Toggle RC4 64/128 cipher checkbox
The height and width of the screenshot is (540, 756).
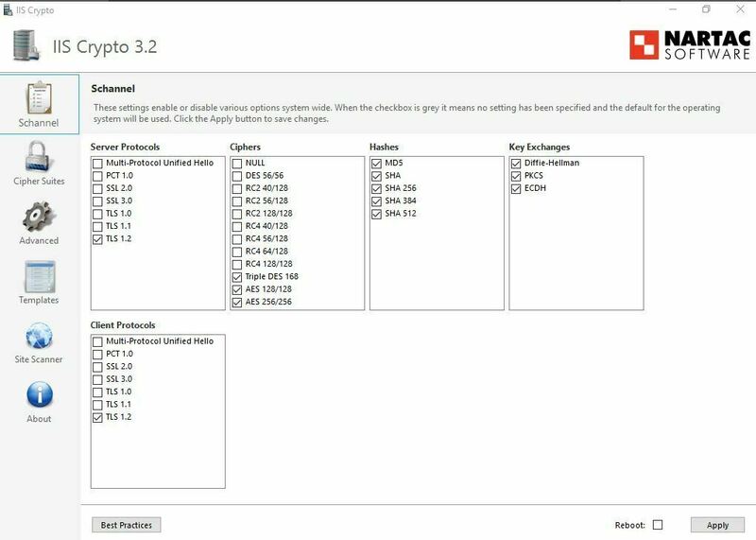(237, 252)
